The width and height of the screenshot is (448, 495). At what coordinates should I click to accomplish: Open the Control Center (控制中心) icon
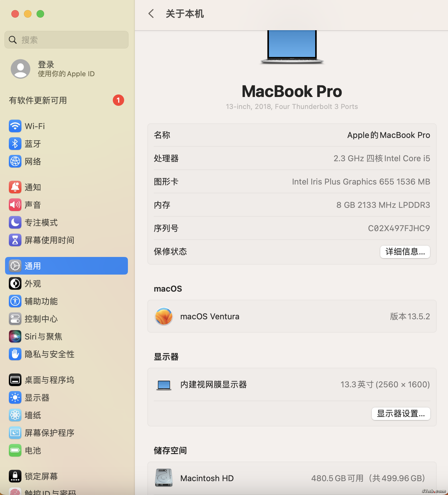(15, 319)
